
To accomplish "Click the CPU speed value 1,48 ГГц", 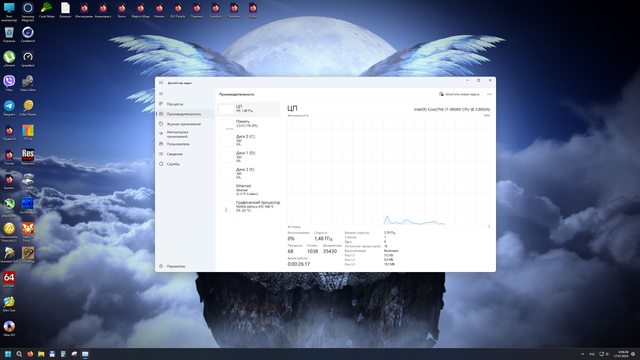I will (x=323, y=238).
